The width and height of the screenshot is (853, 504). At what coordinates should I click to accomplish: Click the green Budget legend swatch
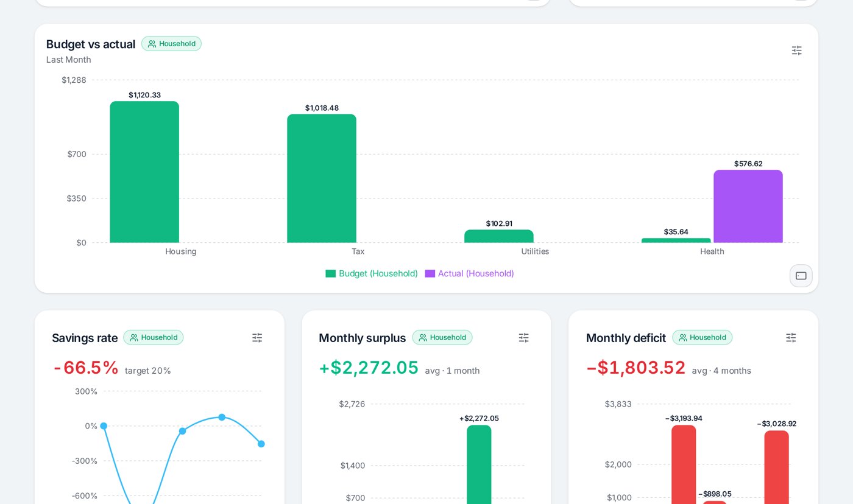pos(330,273)
